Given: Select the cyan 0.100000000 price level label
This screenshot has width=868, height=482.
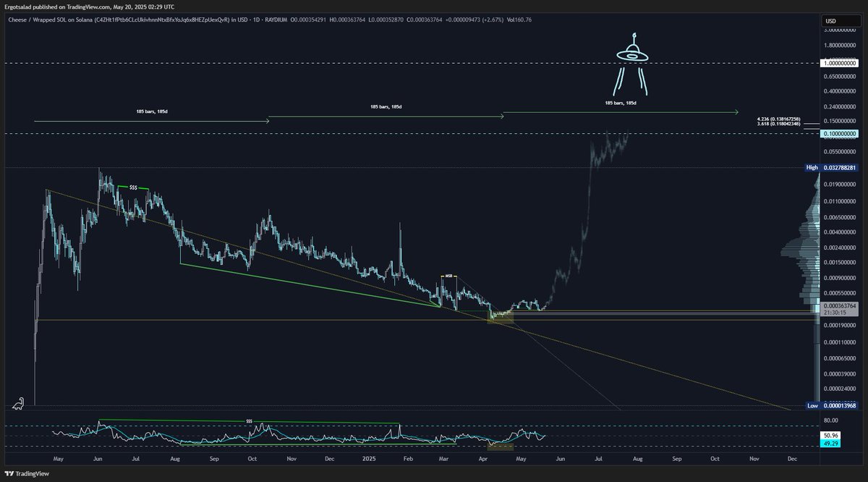Looking at the screenshot, I should click(842, 133).
